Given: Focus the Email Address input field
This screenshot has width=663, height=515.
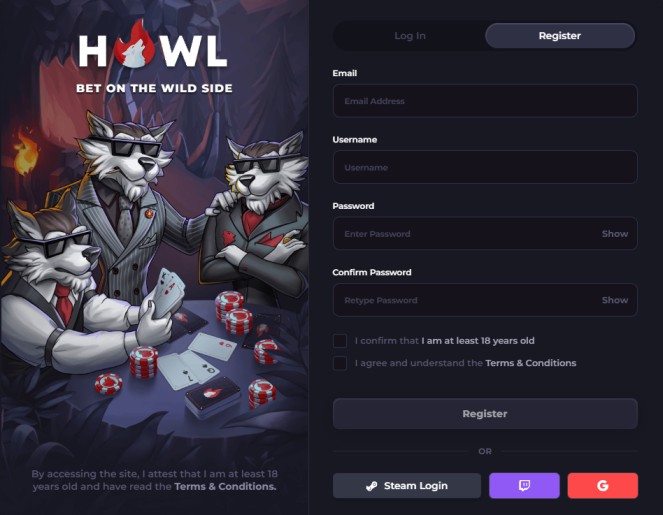Looking at the screenshot, I should tap(485, 101).
